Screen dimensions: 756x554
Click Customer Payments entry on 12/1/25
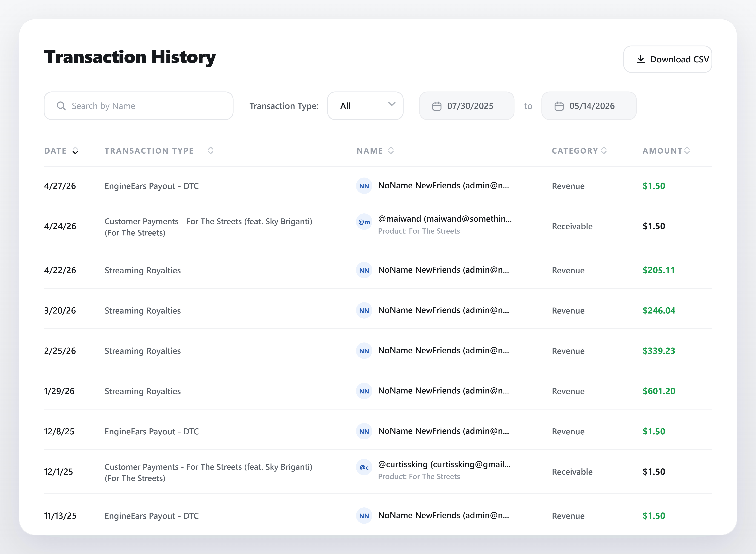208,472
